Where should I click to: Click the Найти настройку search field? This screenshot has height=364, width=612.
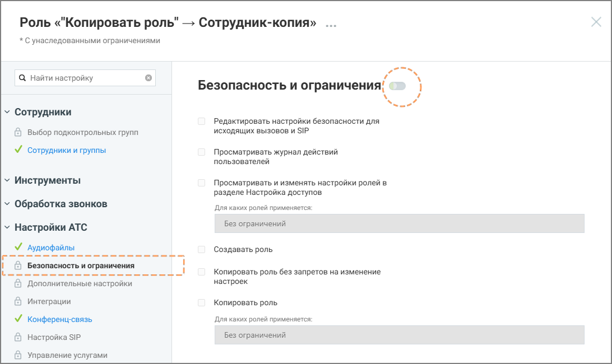(x=85, y=78)
